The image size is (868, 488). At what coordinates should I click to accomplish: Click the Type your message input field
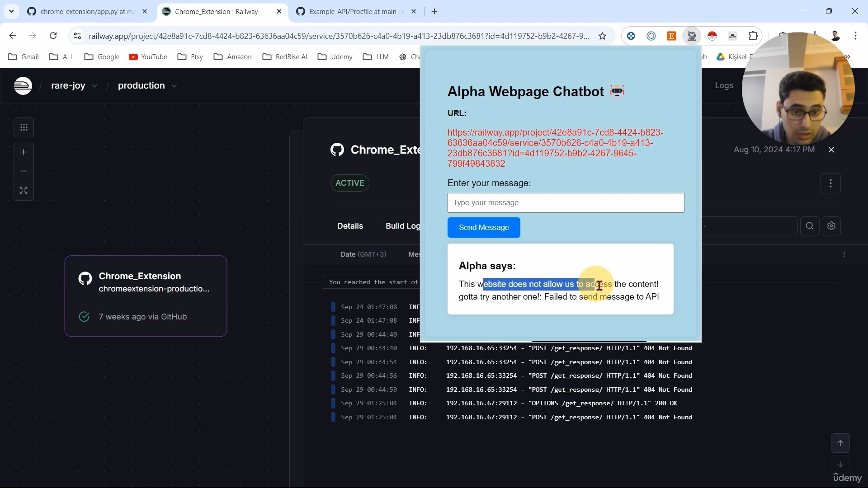[x=566, y=203]
